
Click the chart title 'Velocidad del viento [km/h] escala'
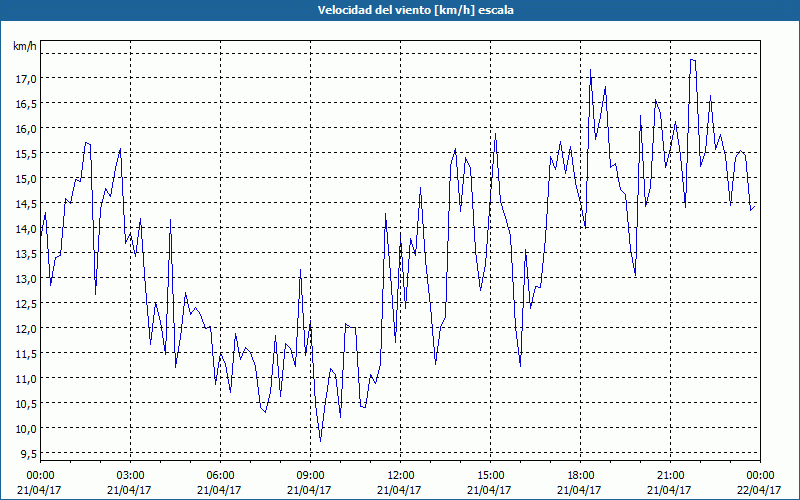click(x=415, y=10)
